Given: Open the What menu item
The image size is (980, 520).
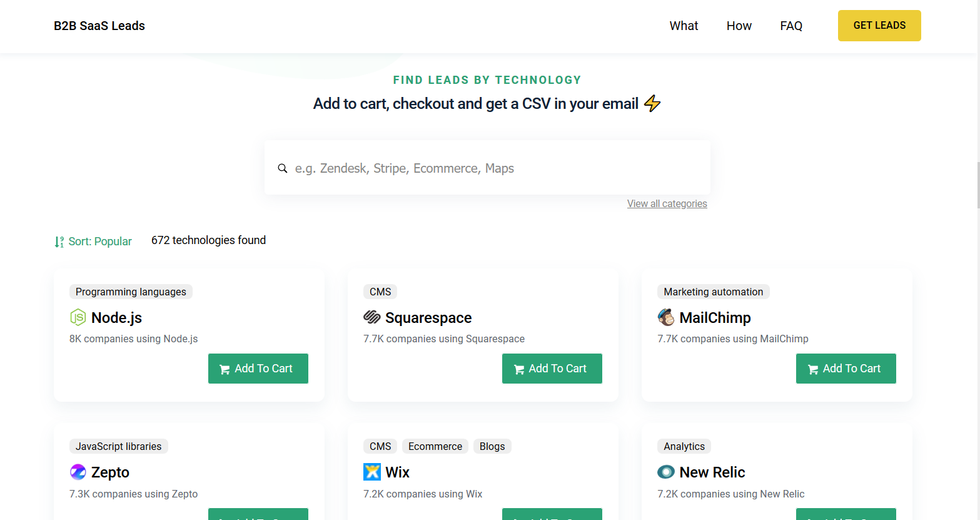Looking at the screenshot, I should 684,26.
